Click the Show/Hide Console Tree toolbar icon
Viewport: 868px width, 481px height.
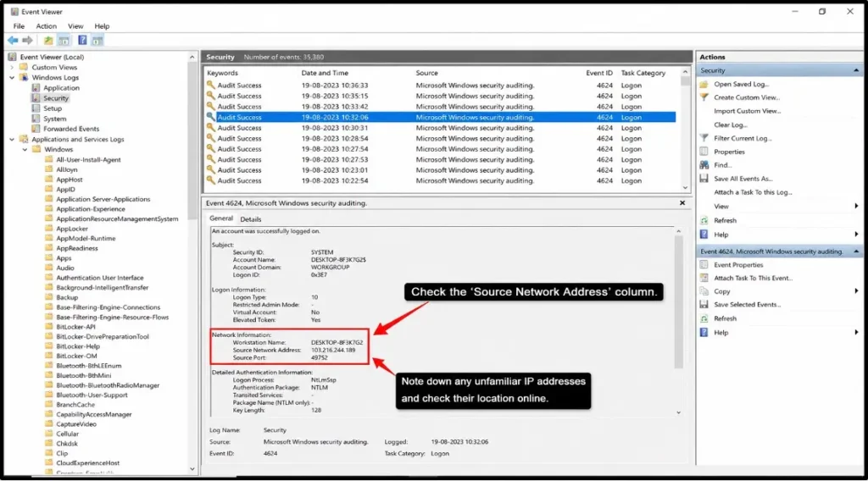(64, 41)
